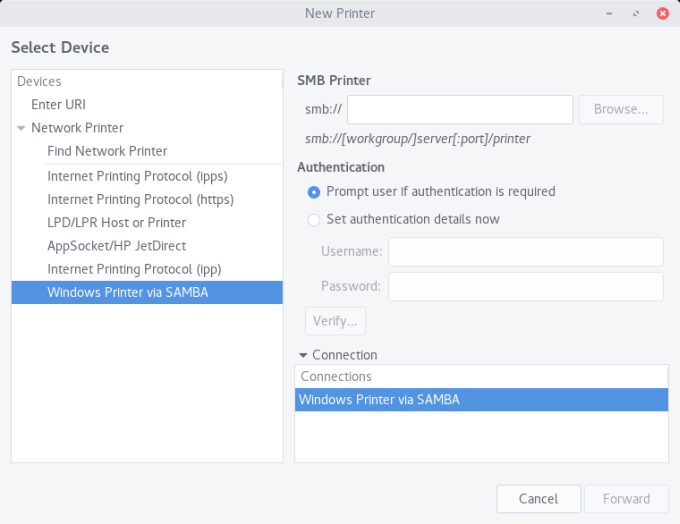Viewport: 680px width, 524px height.
Task: Choose Internet Printing Protocol (ipps)
Action: tap(136, 175)
